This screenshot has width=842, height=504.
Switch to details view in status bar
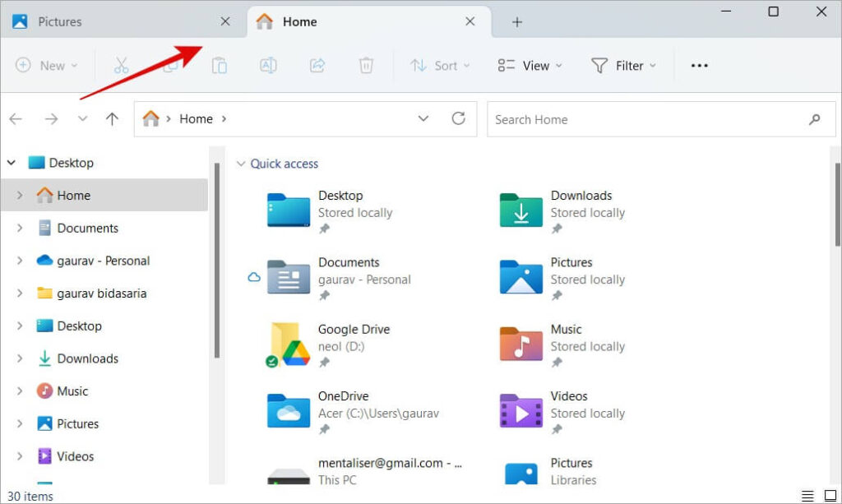tap(807, 496)
